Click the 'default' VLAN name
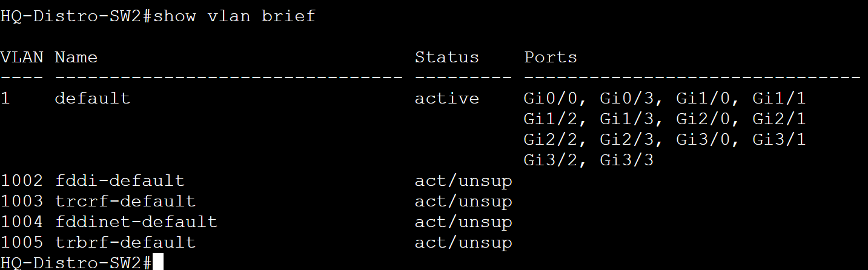Screen dimensions: 868x270 [92, 98]
